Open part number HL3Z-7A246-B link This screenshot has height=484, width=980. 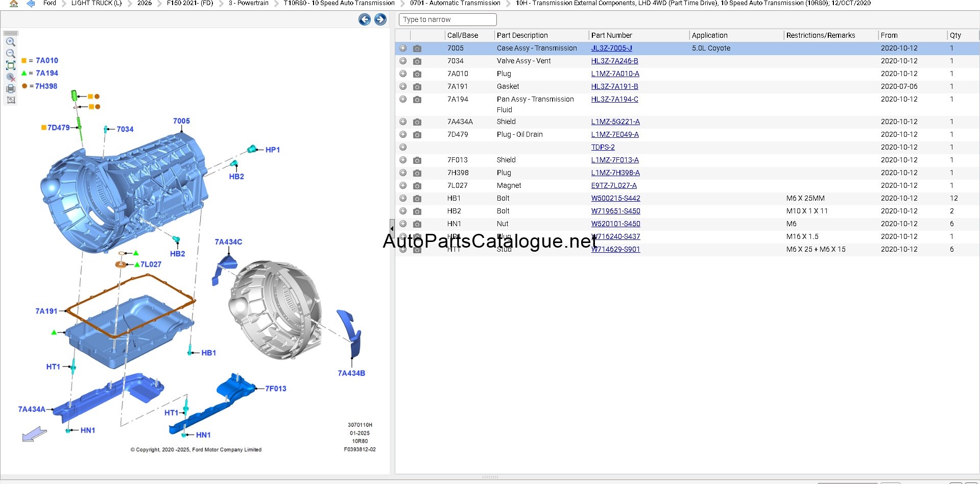(x=614, y=61)
